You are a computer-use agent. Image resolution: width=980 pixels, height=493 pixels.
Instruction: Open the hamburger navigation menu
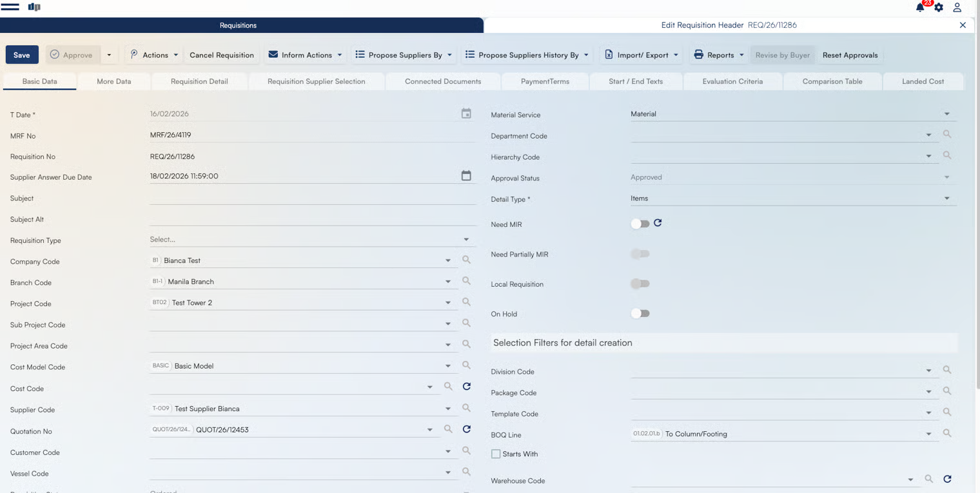click(x=10, y=7)
